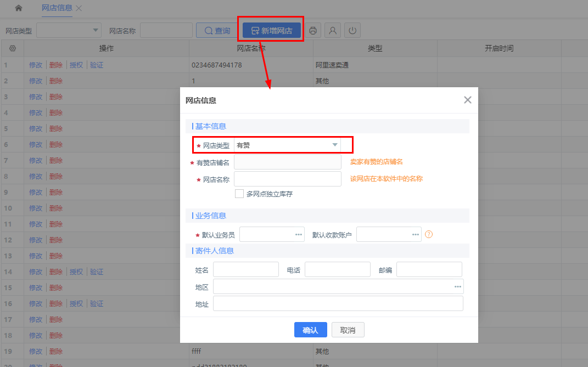Focus the 地址 input field
The height and width of the screenshot is (367, 588).
338,304
